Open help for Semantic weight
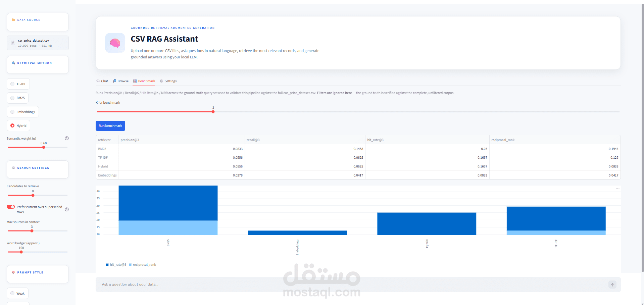Image resolution: width=644 pixels, height=305 pixels. [67, 138]
